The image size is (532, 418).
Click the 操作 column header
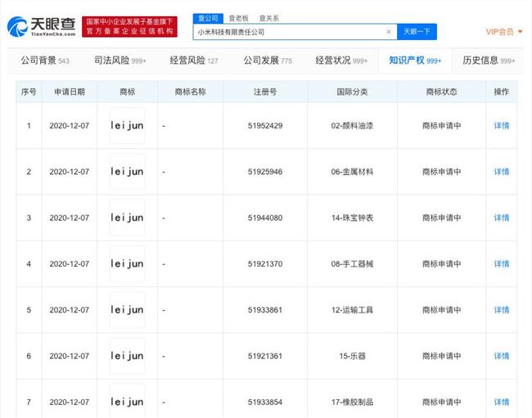coord(502,92)
